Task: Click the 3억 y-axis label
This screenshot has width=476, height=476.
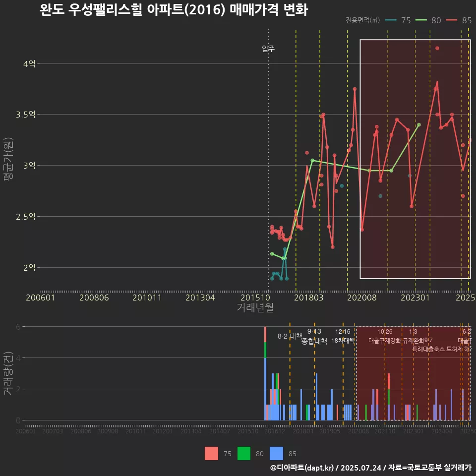Action: coord(29,166)
